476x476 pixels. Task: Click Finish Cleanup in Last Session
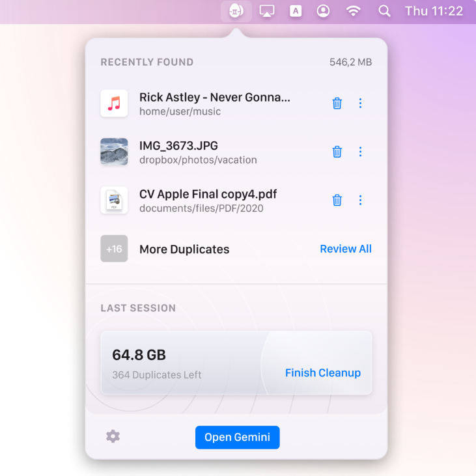pos(323,373)
